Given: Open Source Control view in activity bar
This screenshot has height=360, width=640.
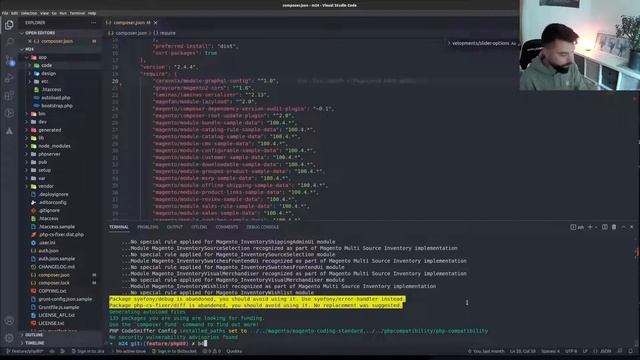Looking at the screenshot, I should click(x=9, y=61).
